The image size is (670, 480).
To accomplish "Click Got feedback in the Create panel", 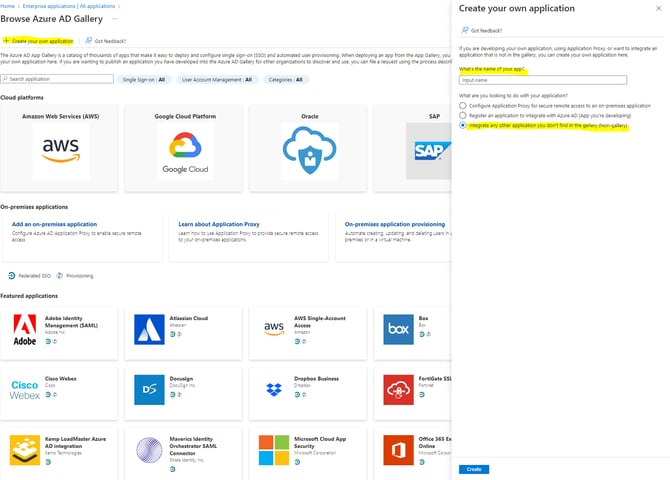I will pos(482,30).
